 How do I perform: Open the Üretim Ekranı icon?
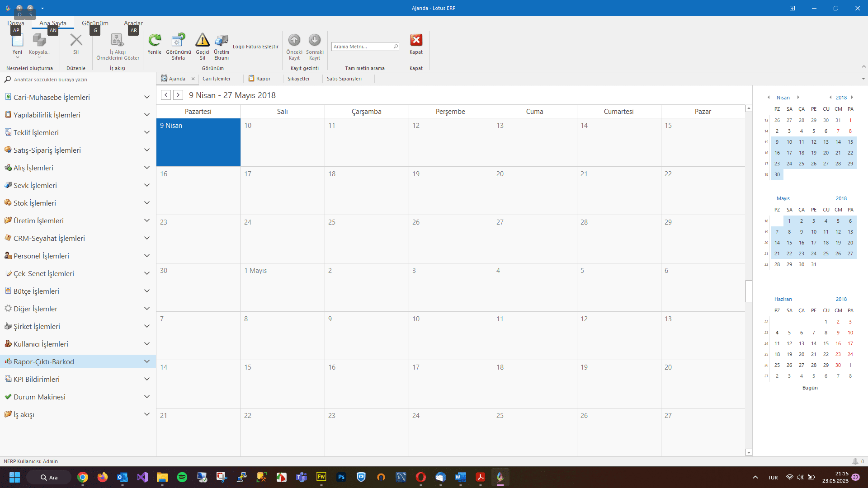[x=222, y=41]
